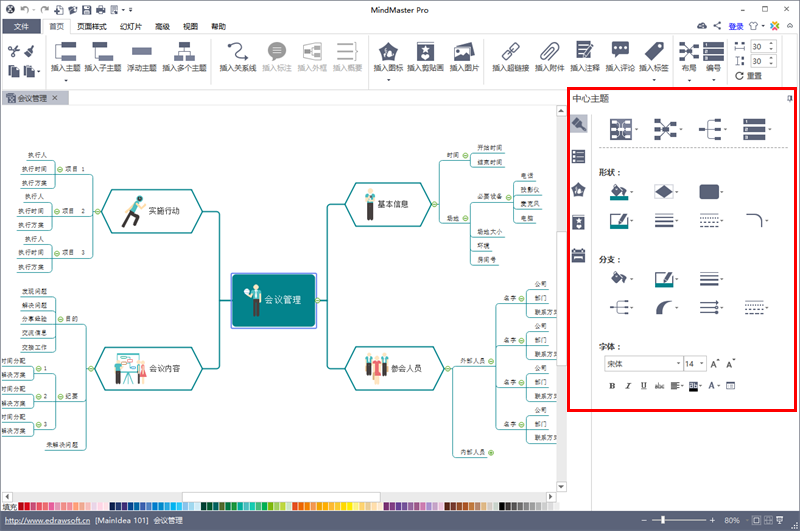Click the 插入主题 (Insert Topic) icon
This screenshot has width=800, height=531.
click(65, 51)
